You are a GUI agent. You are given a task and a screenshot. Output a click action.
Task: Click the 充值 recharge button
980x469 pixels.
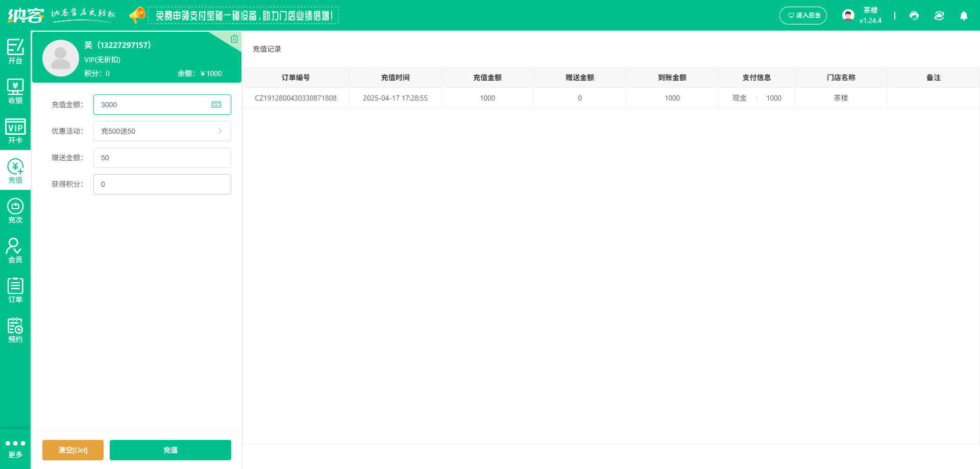coord(170,450)
